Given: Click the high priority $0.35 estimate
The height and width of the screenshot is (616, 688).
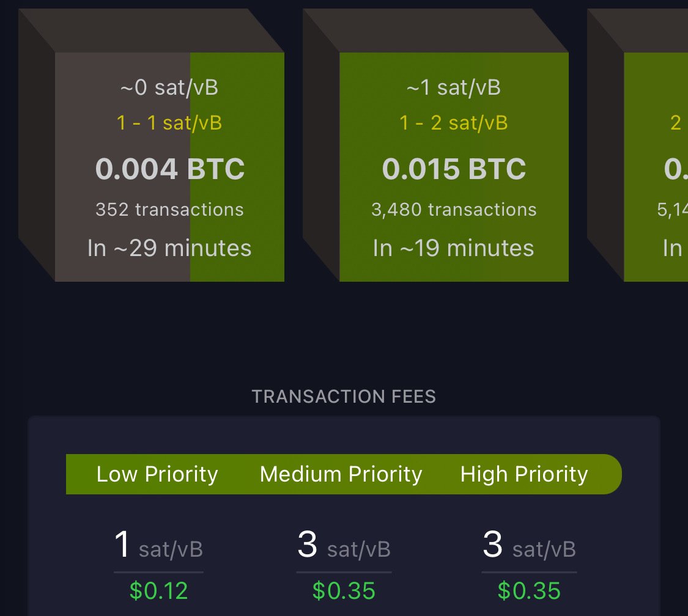Looking at the screenshot, I should coord(529,590).
